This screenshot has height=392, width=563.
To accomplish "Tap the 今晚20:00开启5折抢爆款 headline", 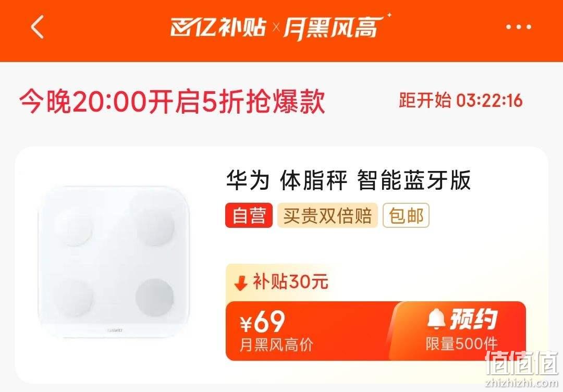I will tap(173, 102).
